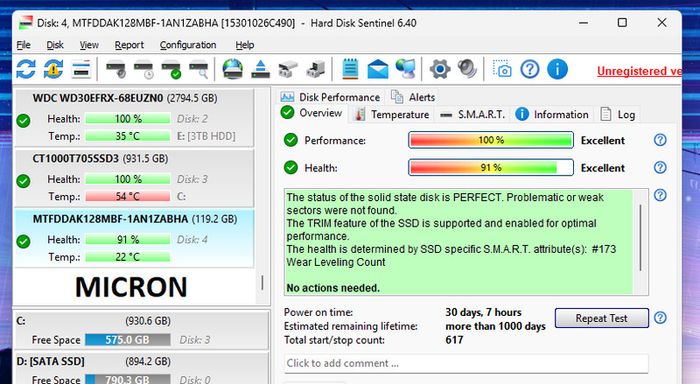Click the server tower and boxes icon
700x384 pixels.
pyautogui.click(x=316, y=70)
